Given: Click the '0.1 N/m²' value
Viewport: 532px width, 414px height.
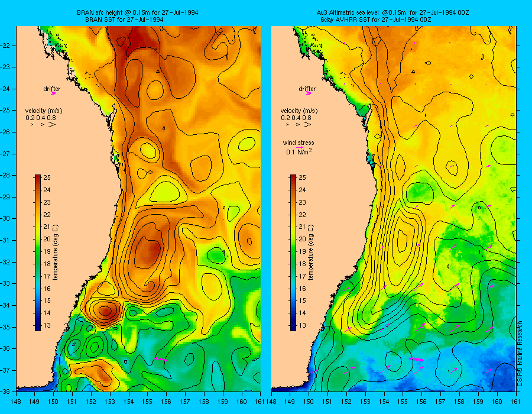Looking at the screenshot, I should pos(299,151).
